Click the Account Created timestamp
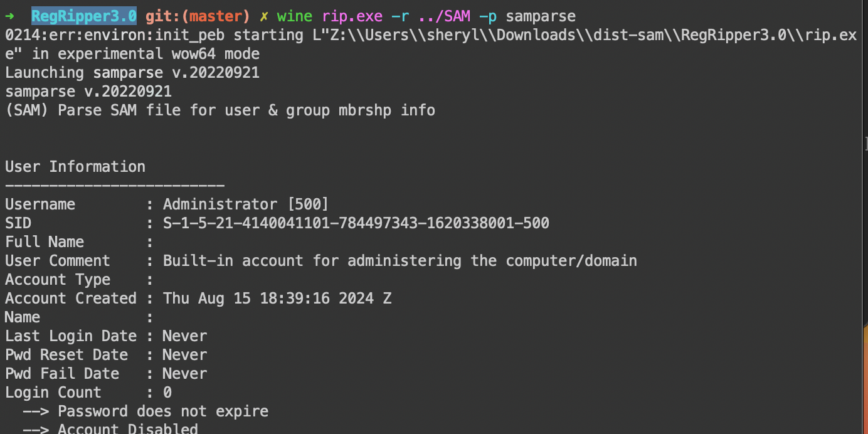The image size is (868, 434). (x=277, y=299)
